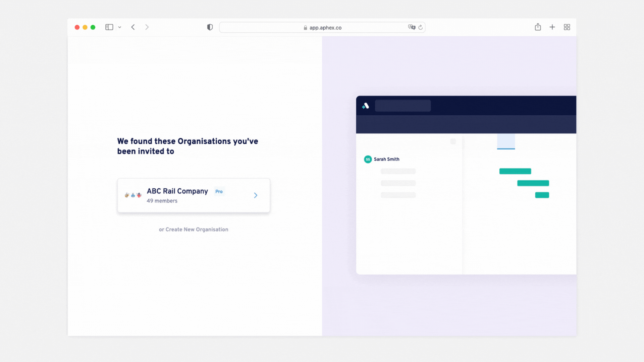Open the Share menu icon
Screen dimensions: 644x362
[x=538, y=27]
